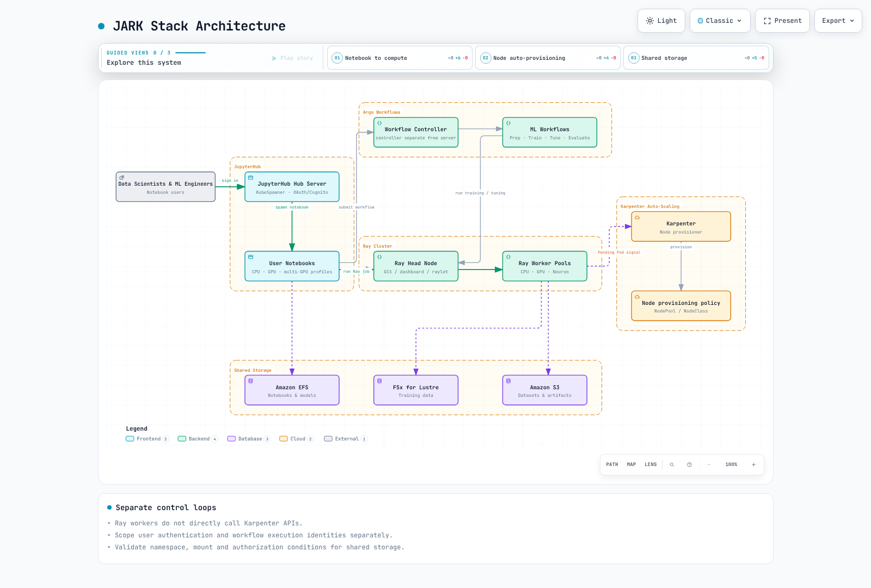Click the sun icon on Light button
Viewport: 871px width, 588px height.
click(649, 21)
